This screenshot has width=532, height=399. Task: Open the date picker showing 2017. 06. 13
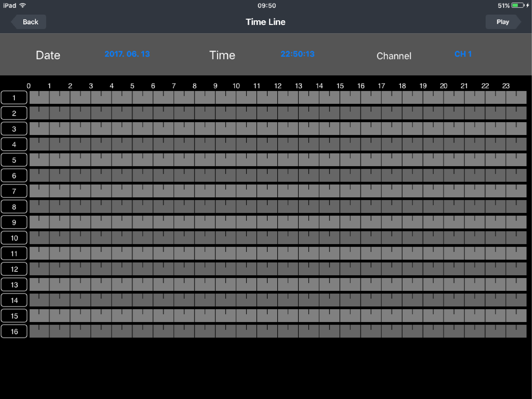(x=127, y=54)
